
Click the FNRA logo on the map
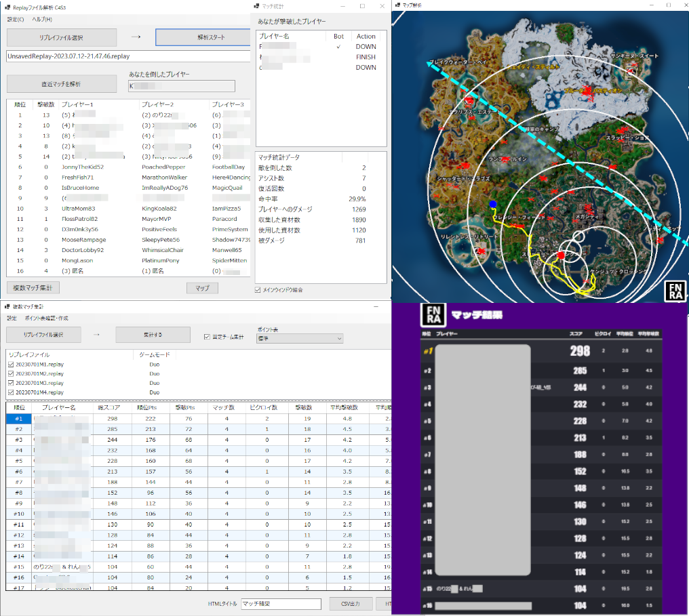[675, 291]
